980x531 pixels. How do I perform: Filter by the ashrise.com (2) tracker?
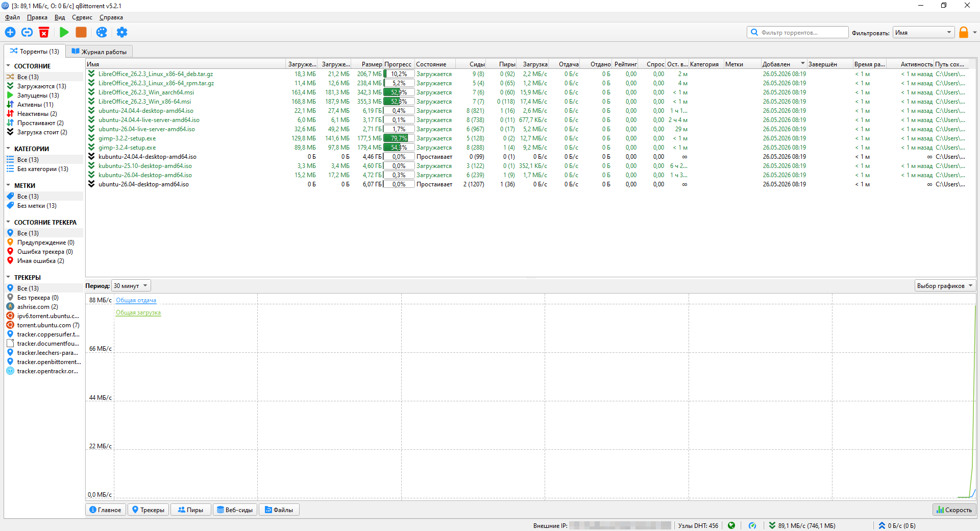pyautogui.click(x=43, y=307)
